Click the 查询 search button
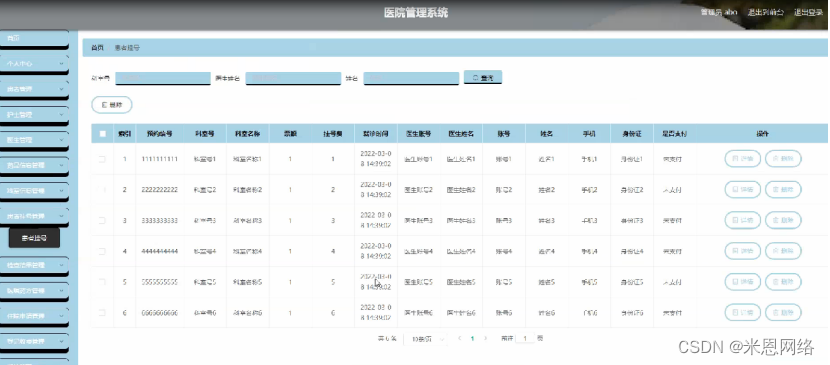830x365 pixels. coord(483,77)
